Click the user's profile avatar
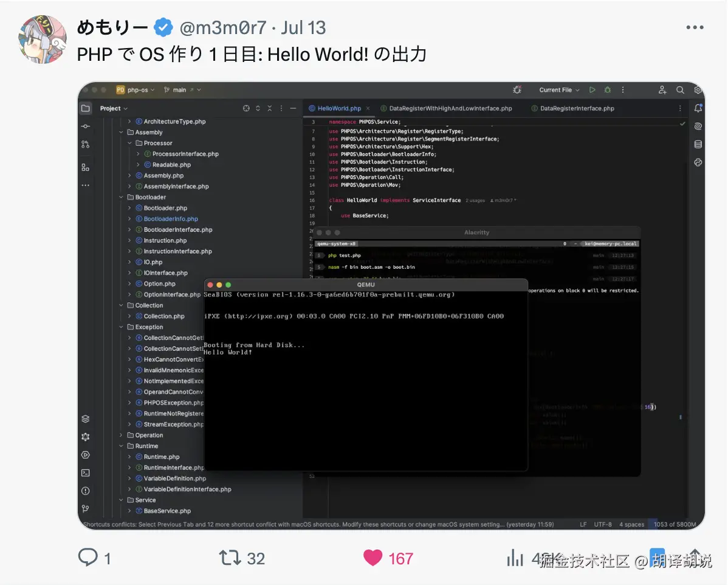The width and height of the screenshot is (728, 585). coord(43,40)
